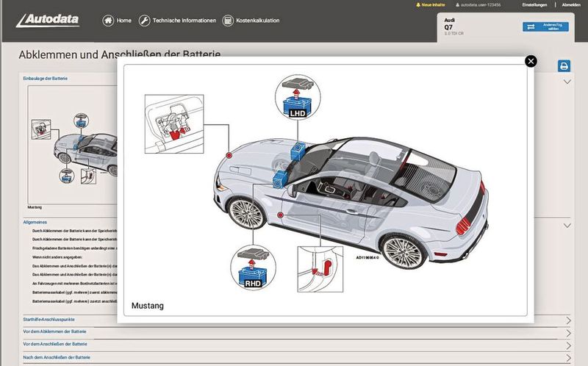The height and width of the screenshot is (366, 588).
Task: Click the LHD battery circle icon
Action: pyautogui.click(x=298, y=97)
